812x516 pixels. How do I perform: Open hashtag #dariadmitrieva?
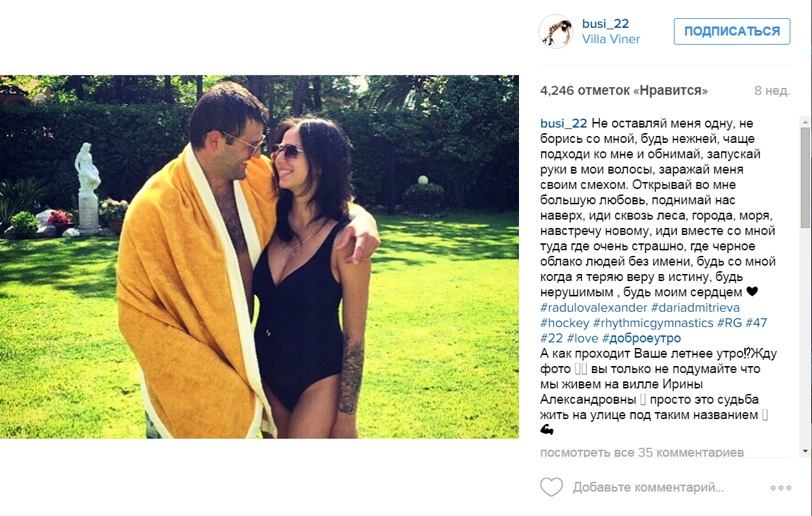pos(695,308)
